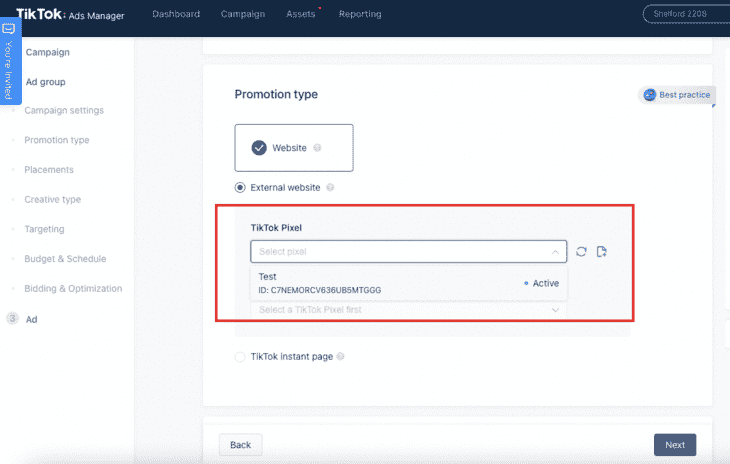Click the Shelford 2208 account selector

click(686, 14)
